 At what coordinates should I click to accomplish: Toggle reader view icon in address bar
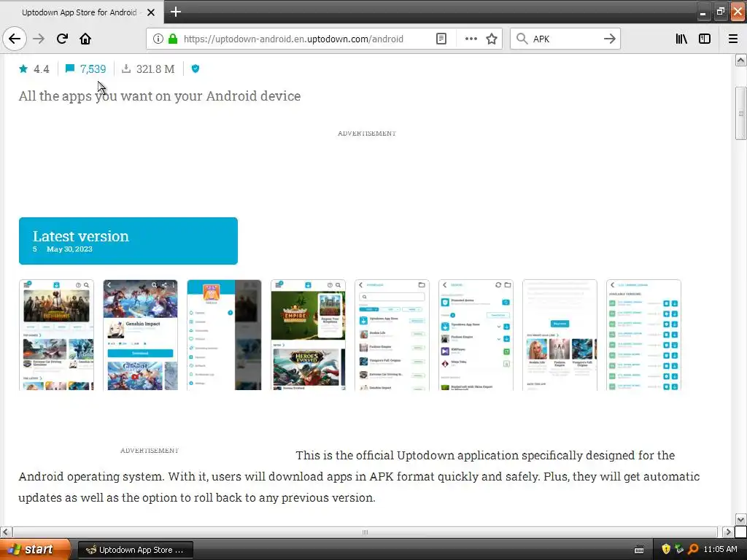(x=441, y=39)
